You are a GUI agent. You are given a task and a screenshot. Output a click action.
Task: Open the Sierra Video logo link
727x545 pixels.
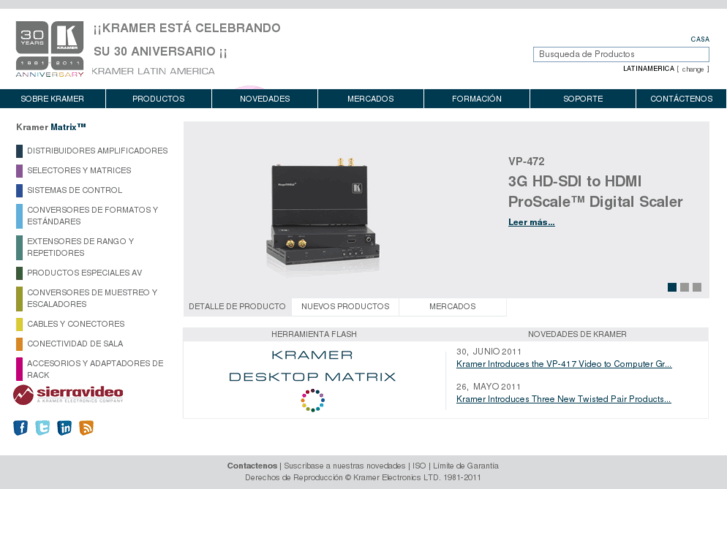(x=68, y=395)
